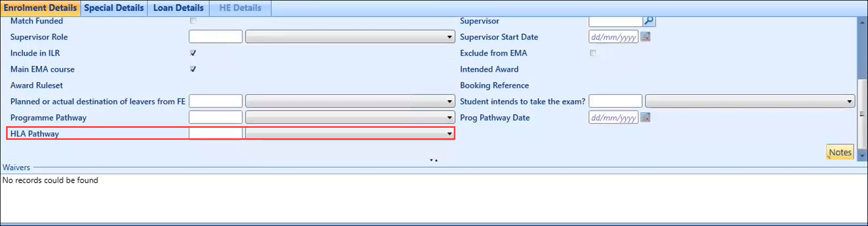Untick the Include in ILR checkbox

click(193, 53)
